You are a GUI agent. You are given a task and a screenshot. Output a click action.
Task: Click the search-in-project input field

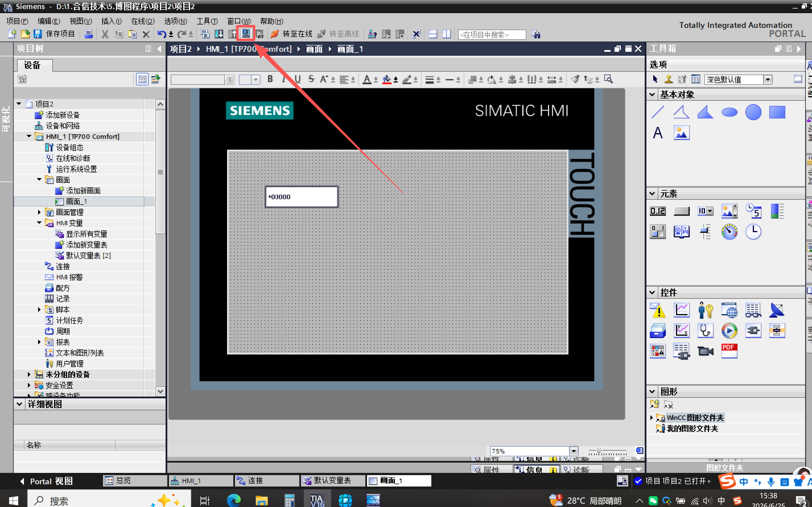(491, 34)
